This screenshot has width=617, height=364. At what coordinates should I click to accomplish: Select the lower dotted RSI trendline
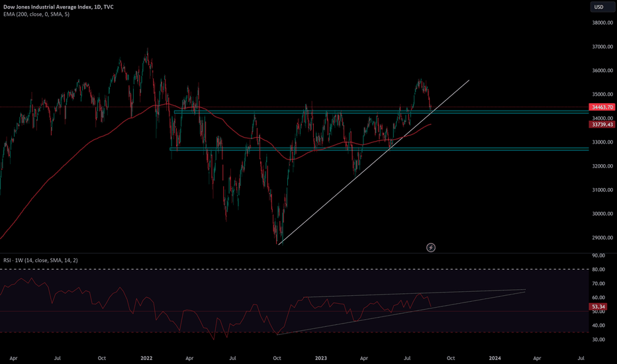click(401, 313)
